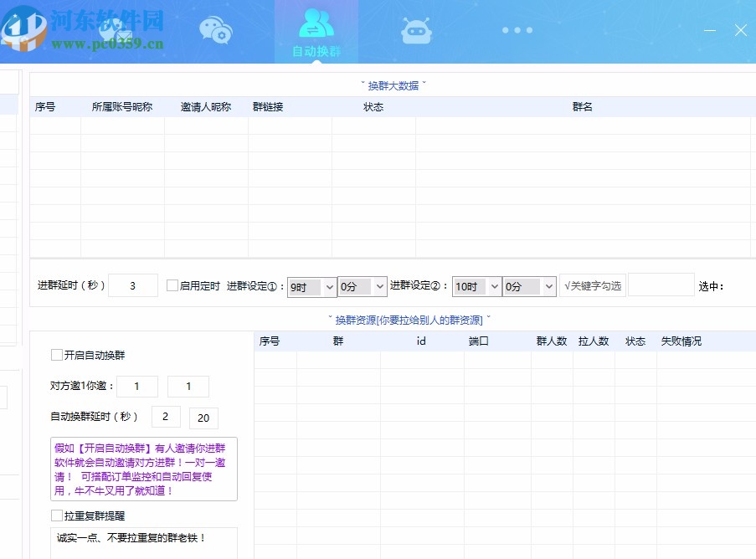Click the 群链接 column header
The height and width of the screenshot is (559, 756).
(268, 107)
